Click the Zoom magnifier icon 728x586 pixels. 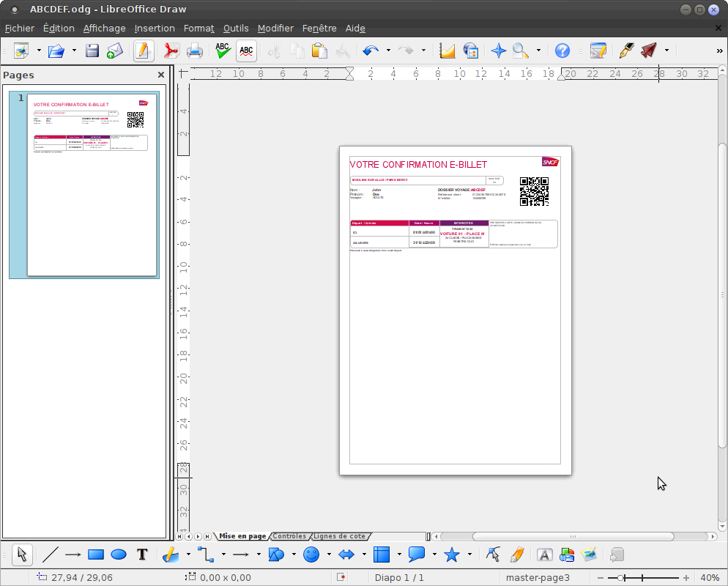521,50
